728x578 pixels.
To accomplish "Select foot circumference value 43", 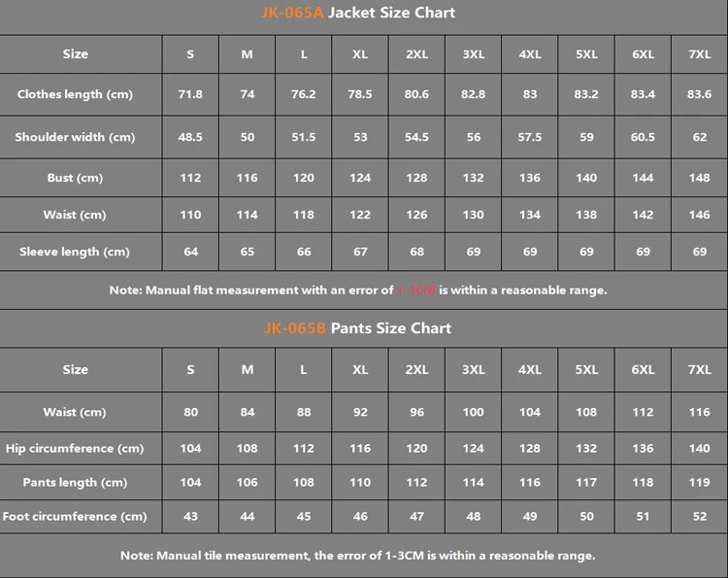I will point(190,516).
